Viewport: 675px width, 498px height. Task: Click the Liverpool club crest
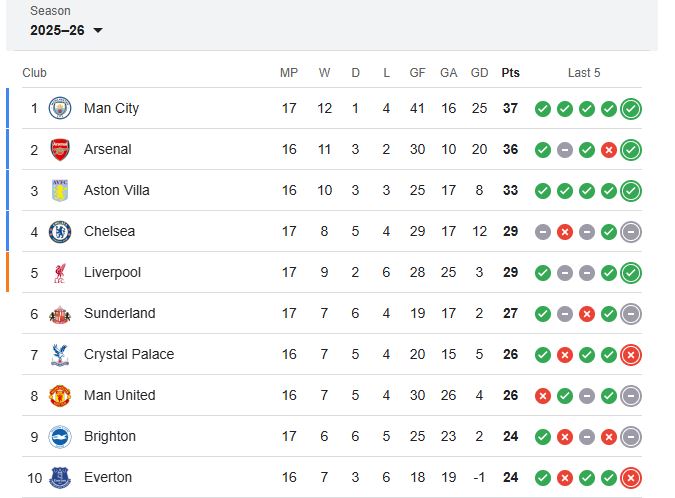60,272
